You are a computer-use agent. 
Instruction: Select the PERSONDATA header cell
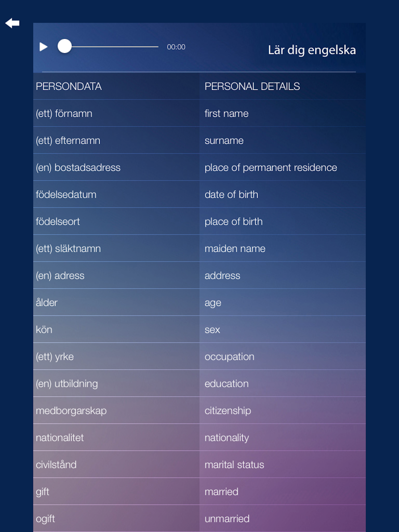click(116, 86)
